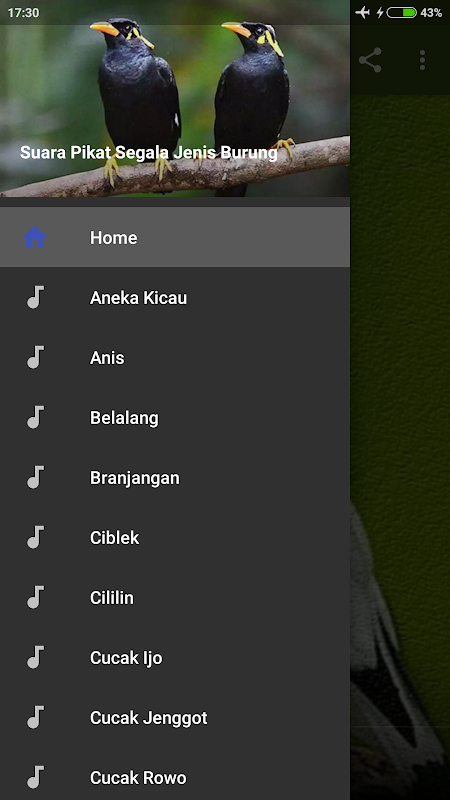Screen dimensions: 450x800
Task: Choose Cucak Ijo from the drawer
Action: coord(175,658)
